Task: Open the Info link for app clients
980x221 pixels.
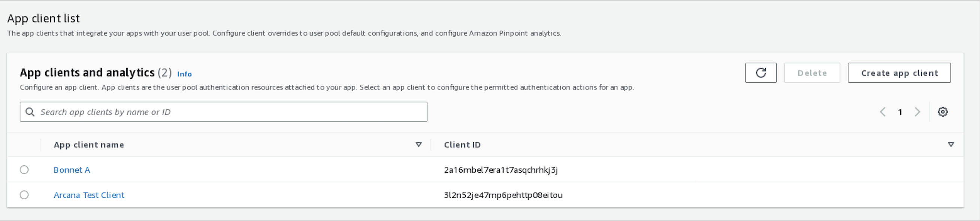Action: [185, 74]
